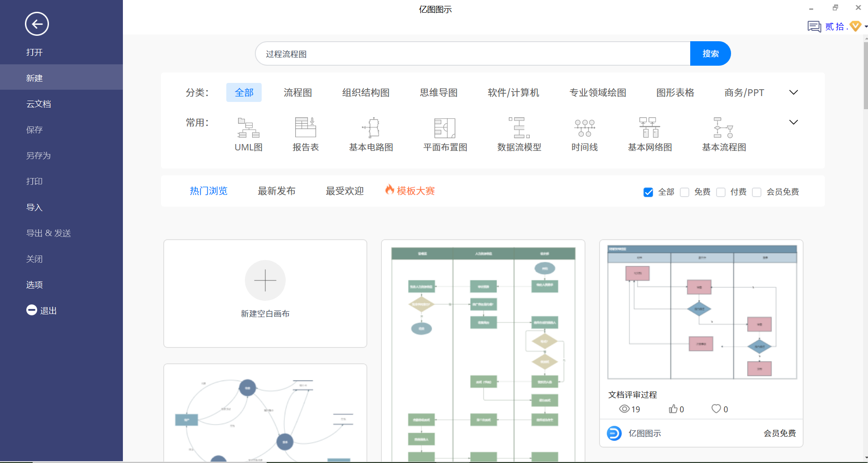This screenshot has height=463, width=868.
Task: Select the 专业领域绘图 category
Action: coord(598,92)
